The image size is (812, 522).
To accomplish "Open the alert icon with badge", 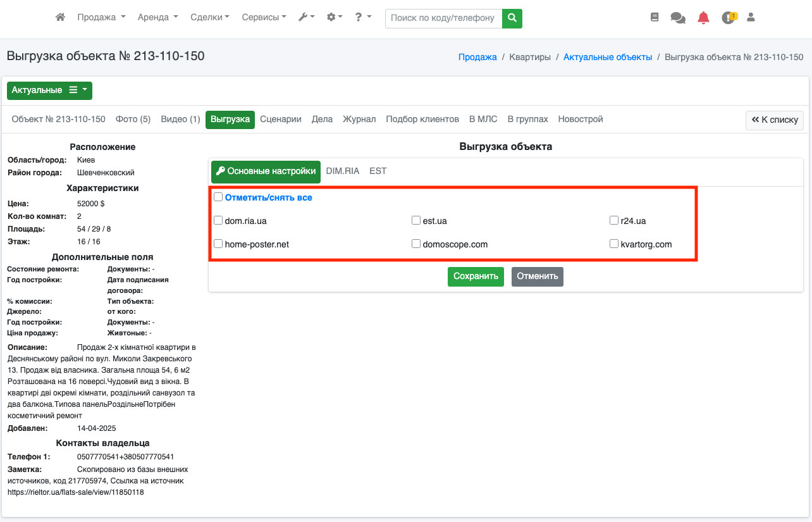I will click(729, 18).
